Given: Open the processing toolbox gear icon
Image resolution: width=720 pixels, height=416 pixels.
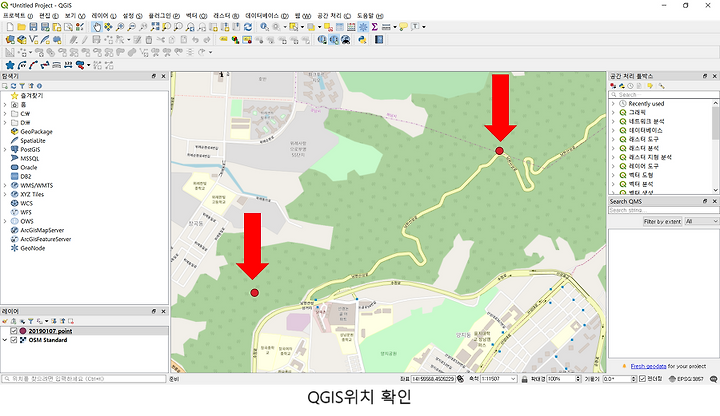Looking at the screenshot, I should point(363,27).
